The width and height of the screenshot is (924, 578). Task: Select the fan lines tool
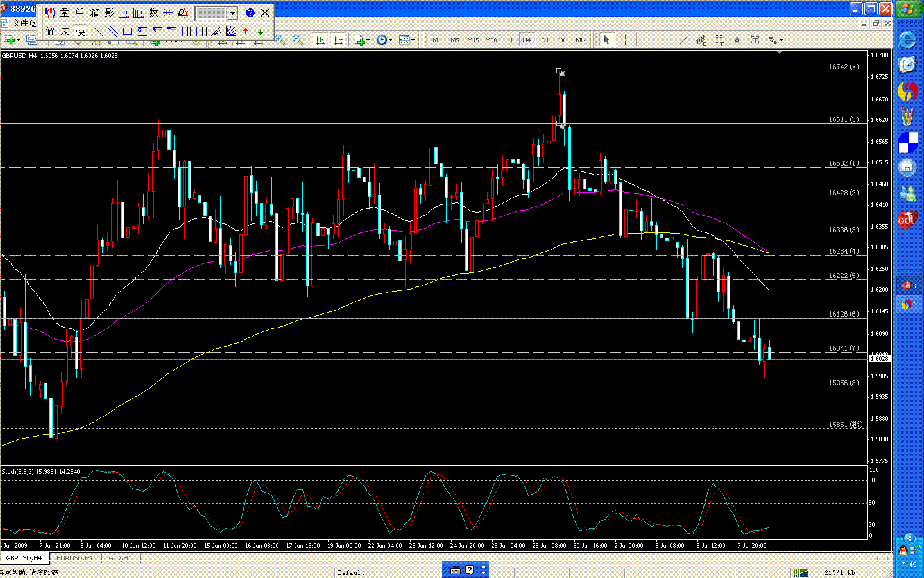coord(216,31)
